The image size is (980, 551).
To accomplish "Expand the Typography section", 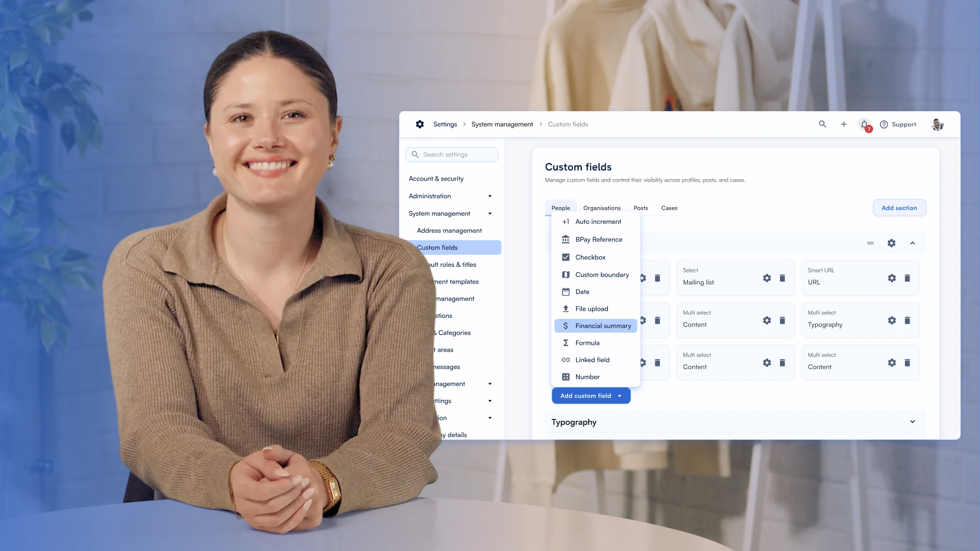I will (913, 422).
